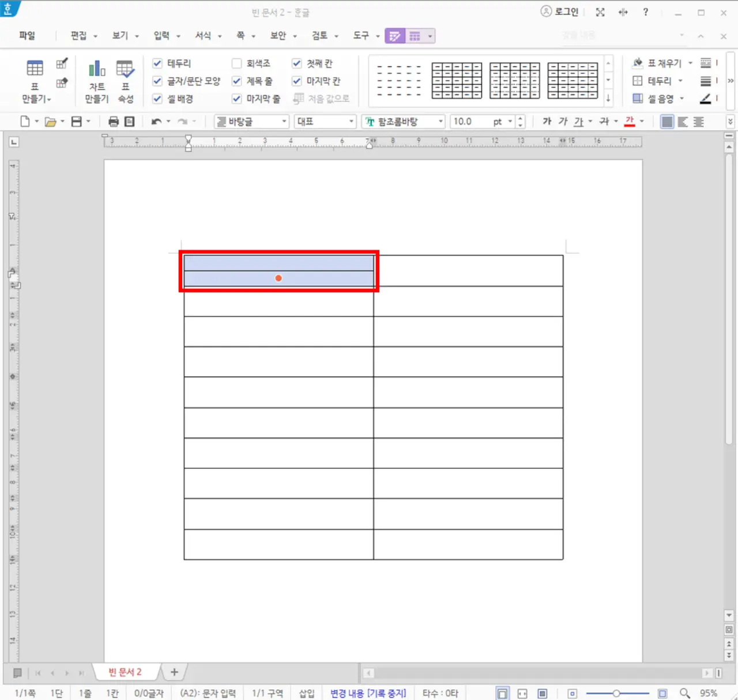Click the fullscreen expand icon in title bar
This screenshot has width=738, height=700.
600,12
